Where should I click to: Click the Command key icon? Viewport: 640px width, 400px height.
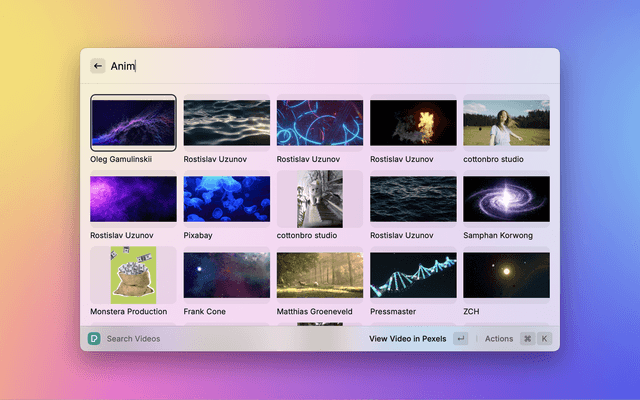pyautogui.click(x=527, y=339)
